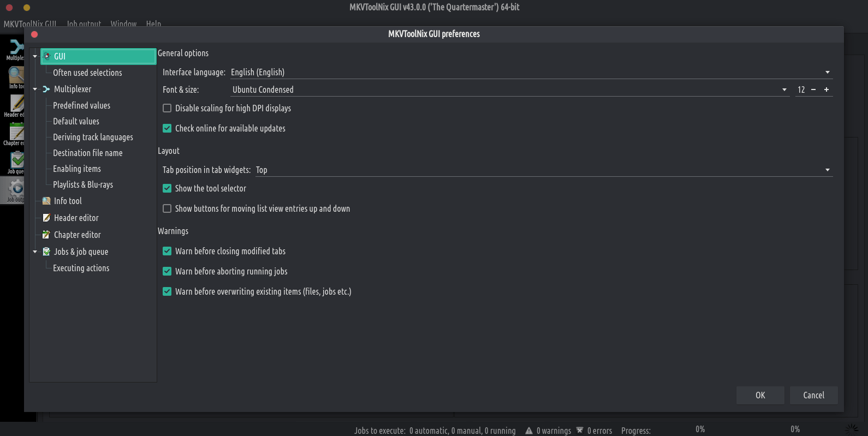Click OK to save preferences
This screenshot has height=436, width=868.
point(760,395)
